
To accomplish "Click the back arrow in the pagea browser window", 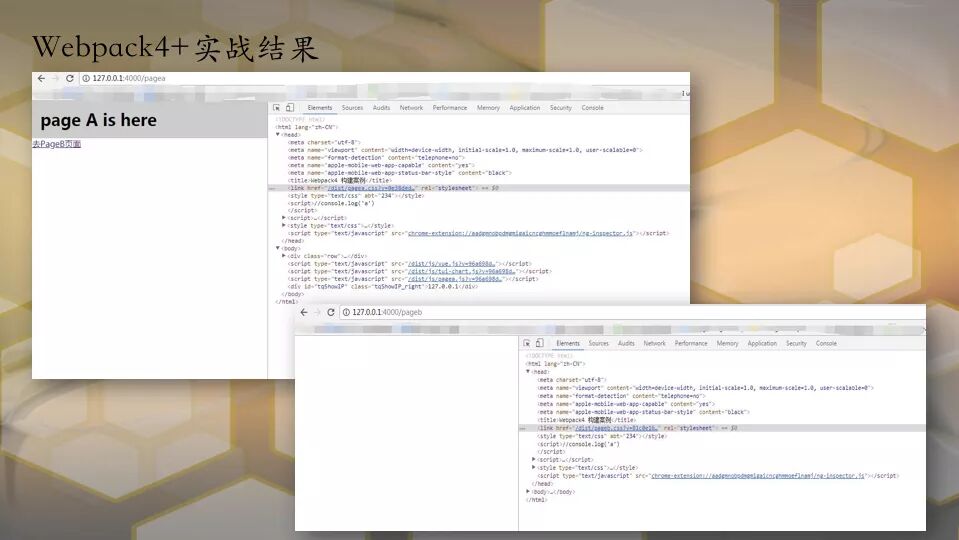I will coord(41,78).
